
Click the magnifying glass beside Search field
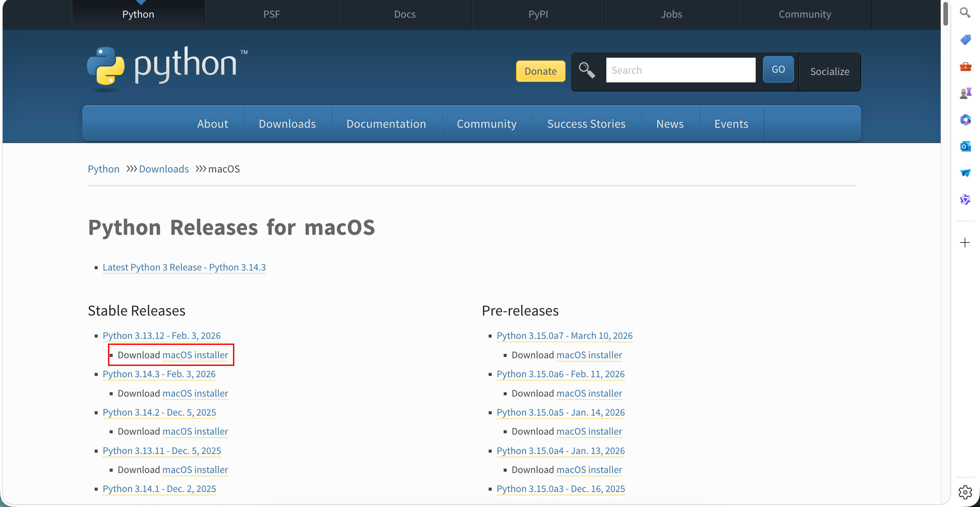point(586,70)
